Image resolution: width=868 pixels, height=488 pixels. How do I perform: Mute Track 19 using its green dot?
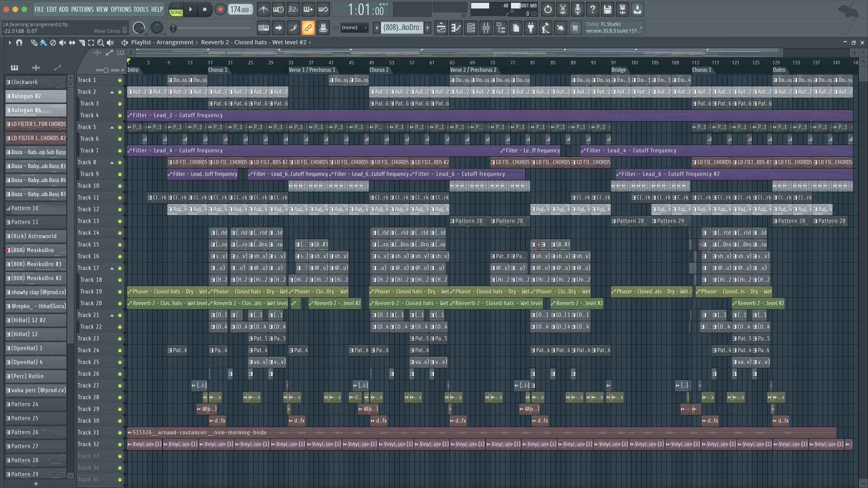tap(120, 292)
